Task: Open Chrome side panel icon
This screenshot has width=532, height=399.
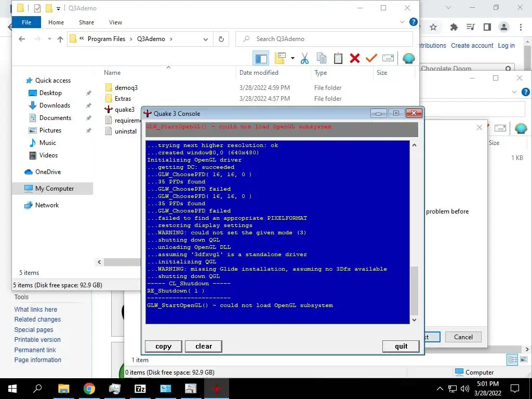Action: [487, 27]
